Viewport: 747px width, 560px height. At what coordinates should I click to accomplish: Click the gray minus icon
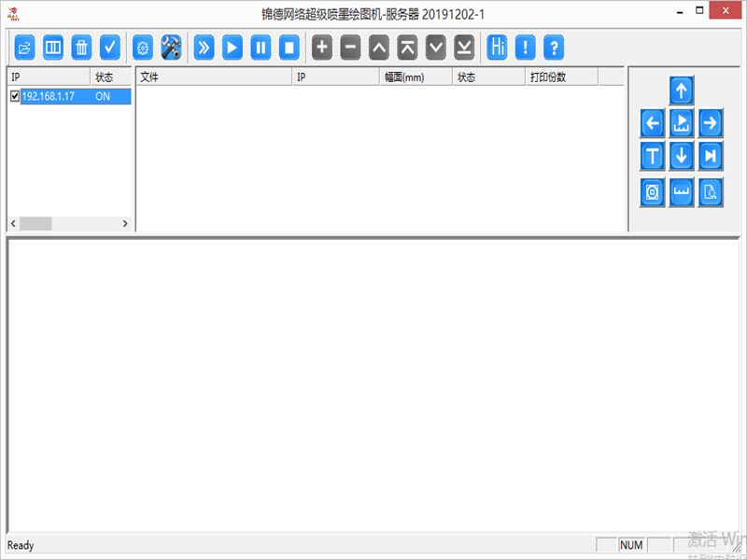click(x=350, y=47)
